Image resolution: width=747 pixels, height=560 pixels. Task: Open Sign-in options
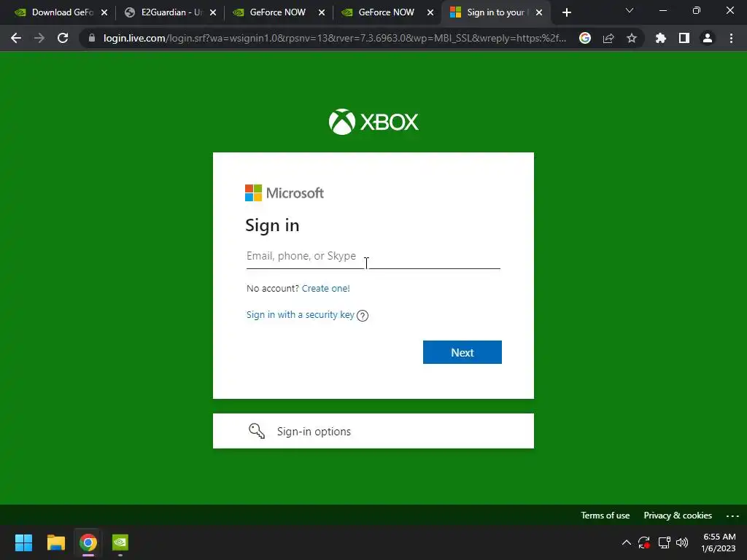373,431
